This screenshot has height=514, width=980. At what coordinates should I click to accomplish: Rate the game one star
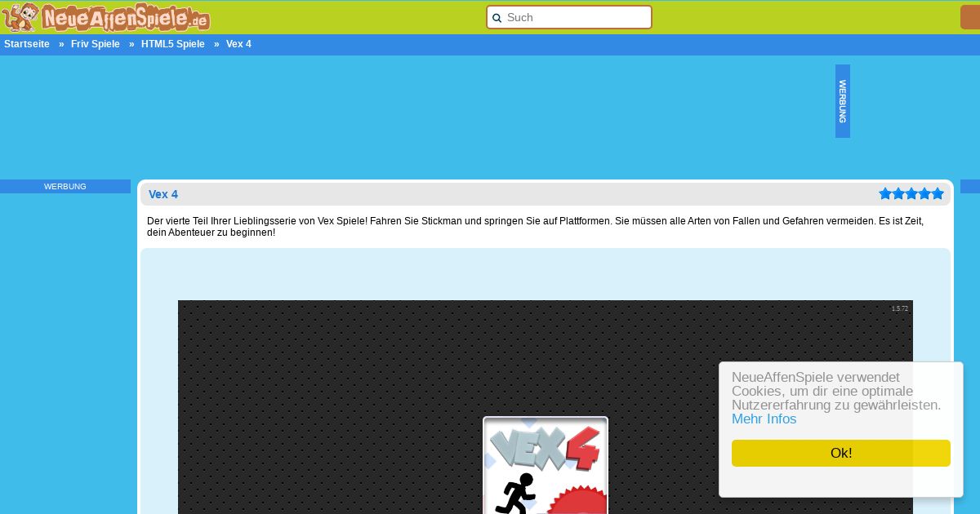tap(885, 193)
